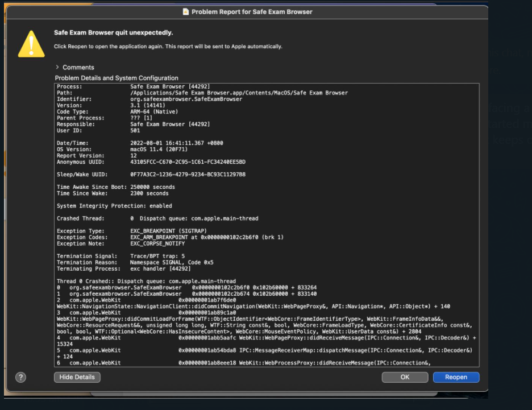Expand the Comments disclosure chevron

coord(57,67)
